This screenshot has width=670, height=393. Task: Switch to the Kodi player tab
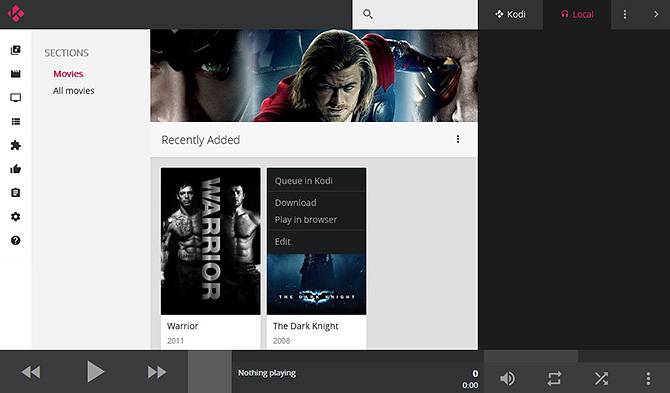point(511,15)
